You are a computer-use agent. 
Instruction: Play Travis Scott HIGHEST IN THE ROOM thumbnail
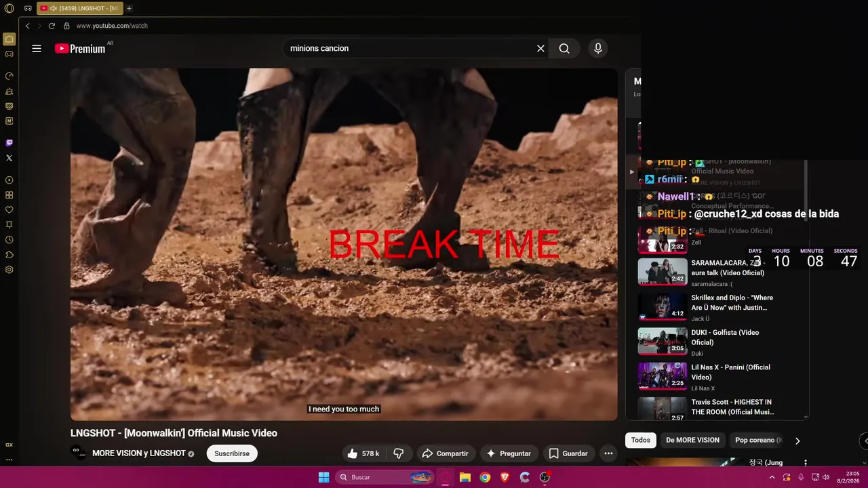click(663, 410)
